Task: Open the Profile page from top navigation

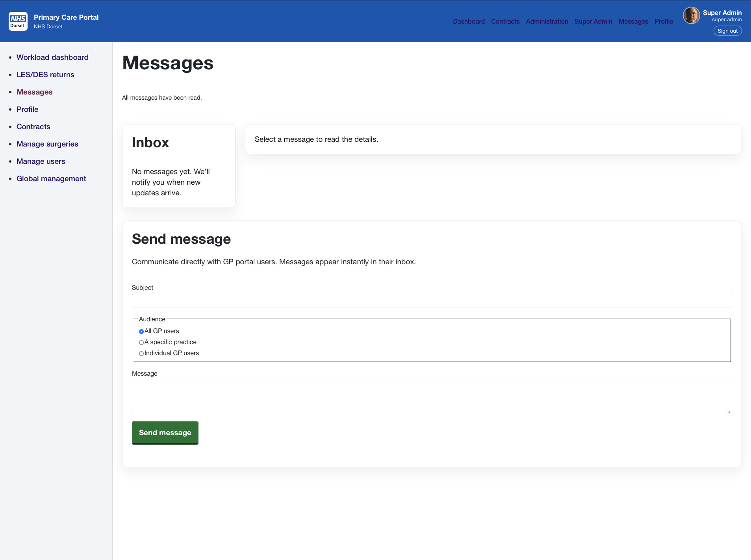Action: tap(664, 22)
